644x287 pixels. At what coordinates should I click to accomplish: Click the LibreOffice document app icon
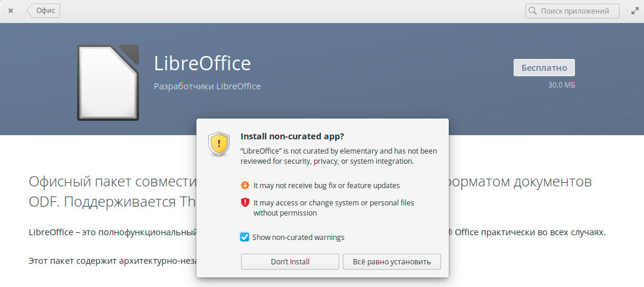coord(108,82)
